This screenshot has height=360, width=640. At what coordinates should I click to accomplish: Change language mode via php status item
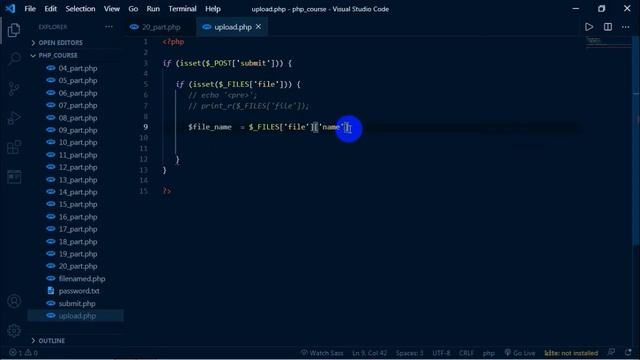click(x=489, y=353)
